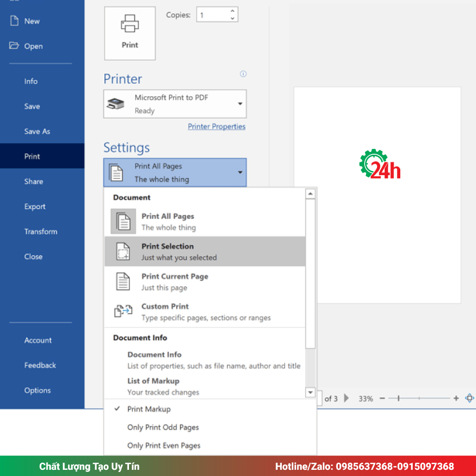476x476 pixels.
Task: Click the Open folder icon in sidebar
Action: click(x=14, y=46)
